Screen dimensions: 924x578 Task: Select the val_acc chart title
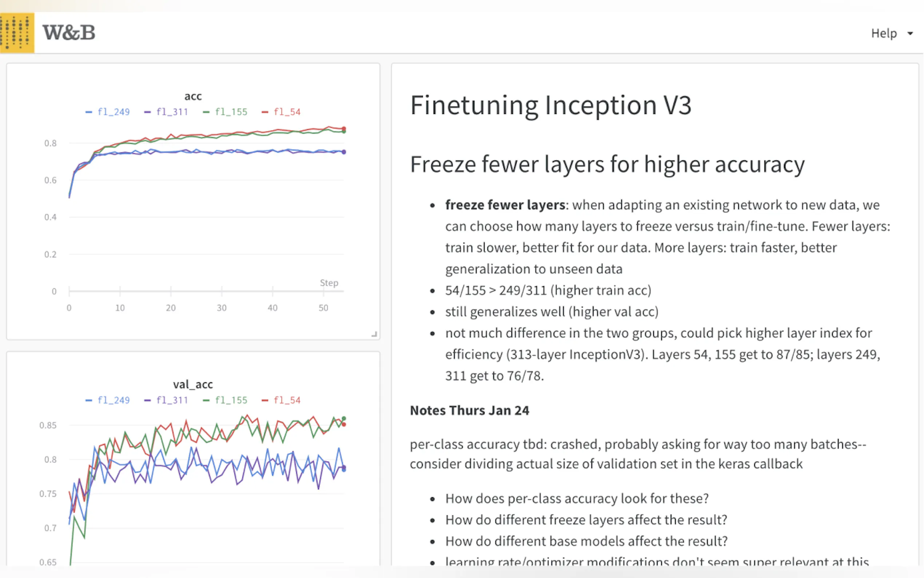(x=193, y=385)
